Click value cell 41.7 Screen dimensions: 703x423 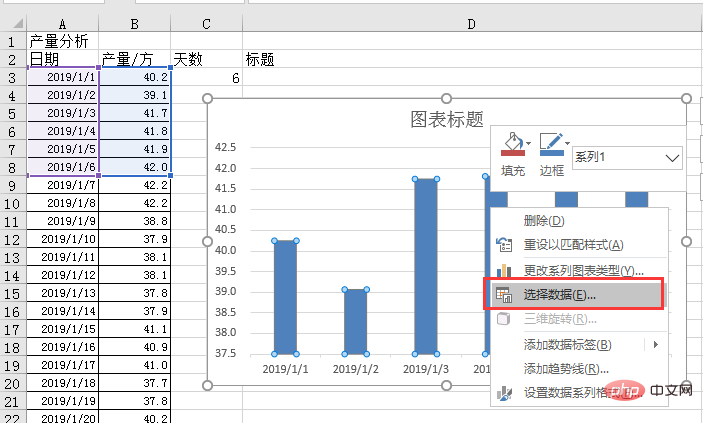pyautogui.click(x=135, y=113)
